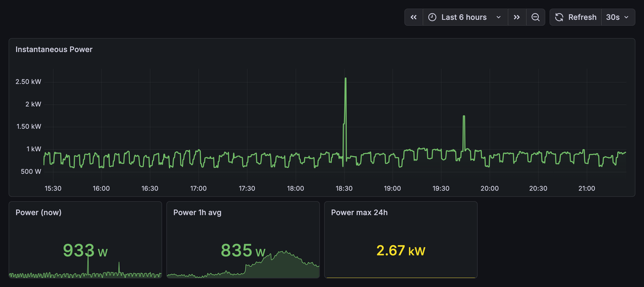The width and height of the screenshot is (644, 287).
Task: Click the circular arrows refresh icon
Action: (559, 17)
